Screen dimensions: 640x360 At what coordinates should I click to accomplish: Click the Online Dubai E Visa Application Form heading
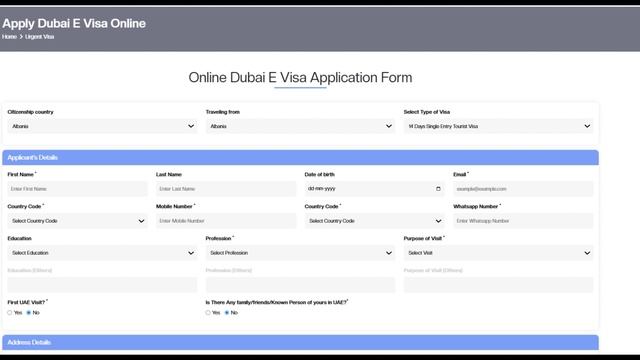coord(300,78)
